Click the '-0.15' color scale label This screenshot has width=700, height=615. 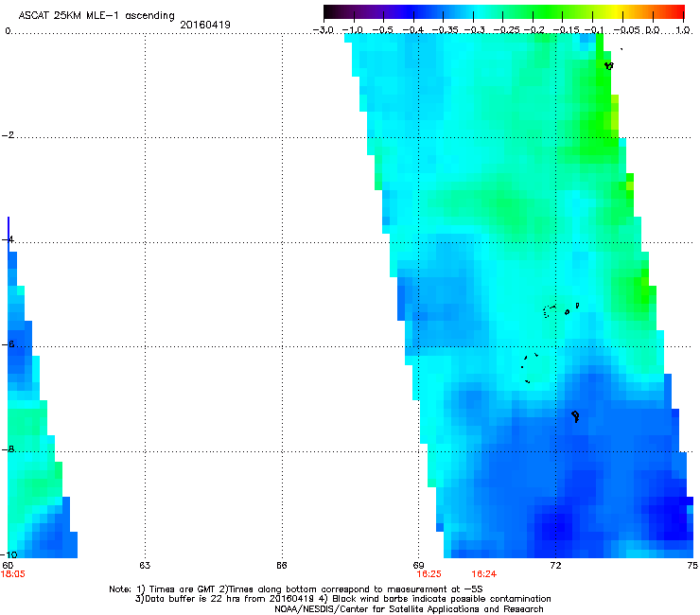pos(566,30)
